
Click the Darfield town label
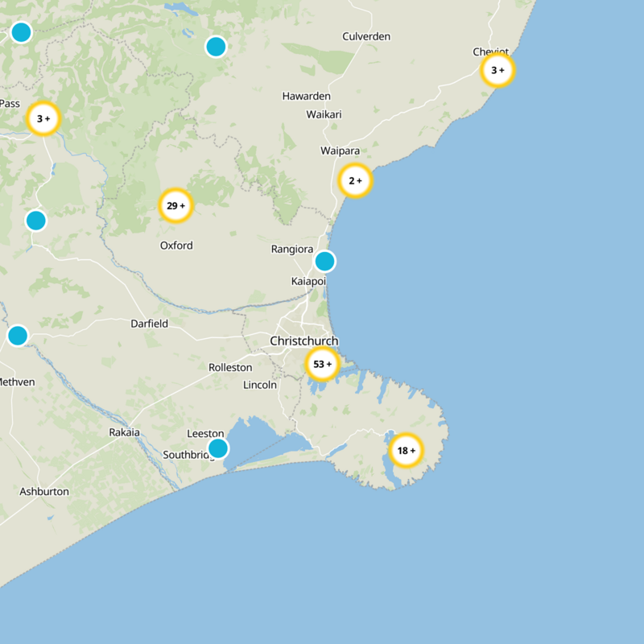(150, 324)
